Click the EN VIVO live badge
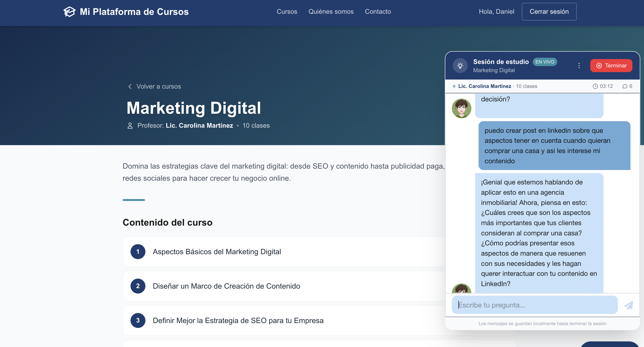 [x=545, y=62]
